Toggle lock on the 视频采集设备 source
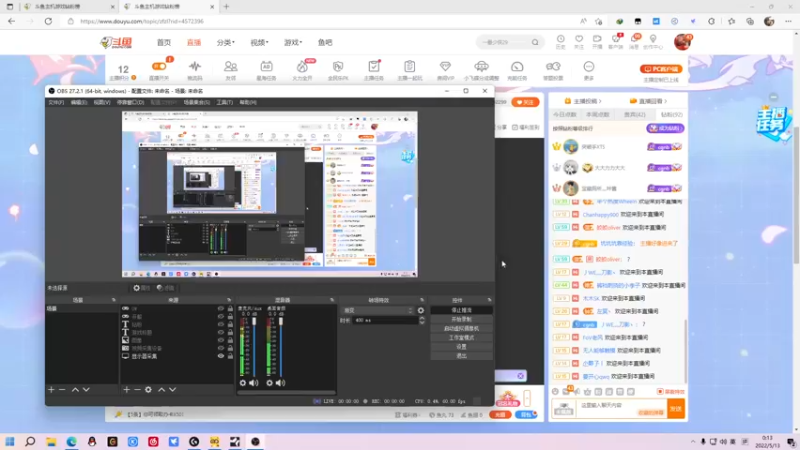This screenshot has height=450, width=800. pos(230,348)
